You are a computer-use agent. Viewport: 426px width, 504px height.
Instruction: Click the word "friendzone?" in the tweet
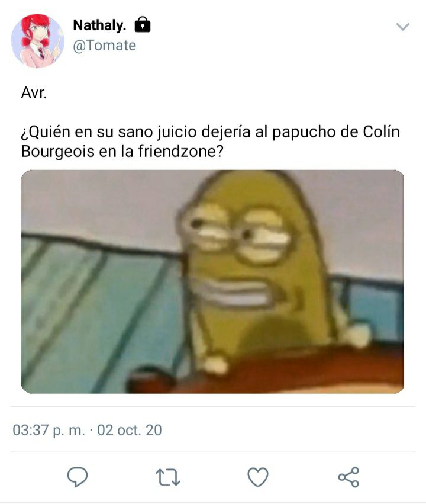coord(180,151)
